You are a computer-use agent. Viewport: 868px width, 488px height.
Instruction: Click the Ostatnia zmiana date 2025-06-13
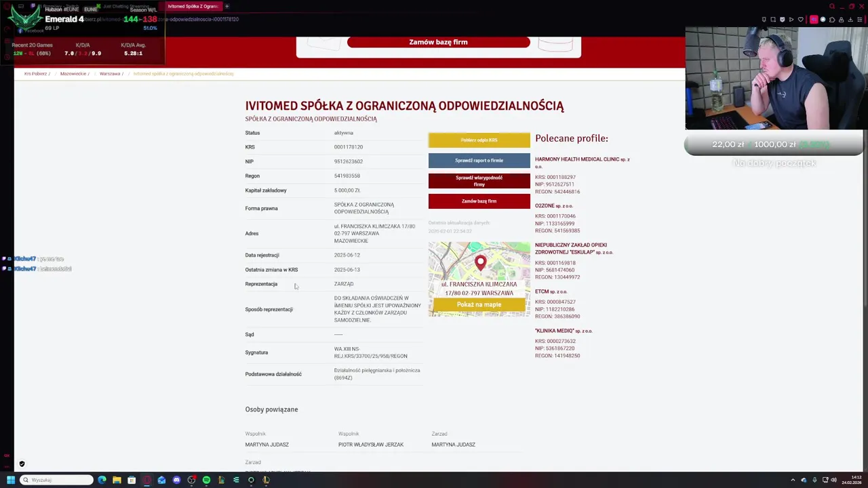(347, 270)
